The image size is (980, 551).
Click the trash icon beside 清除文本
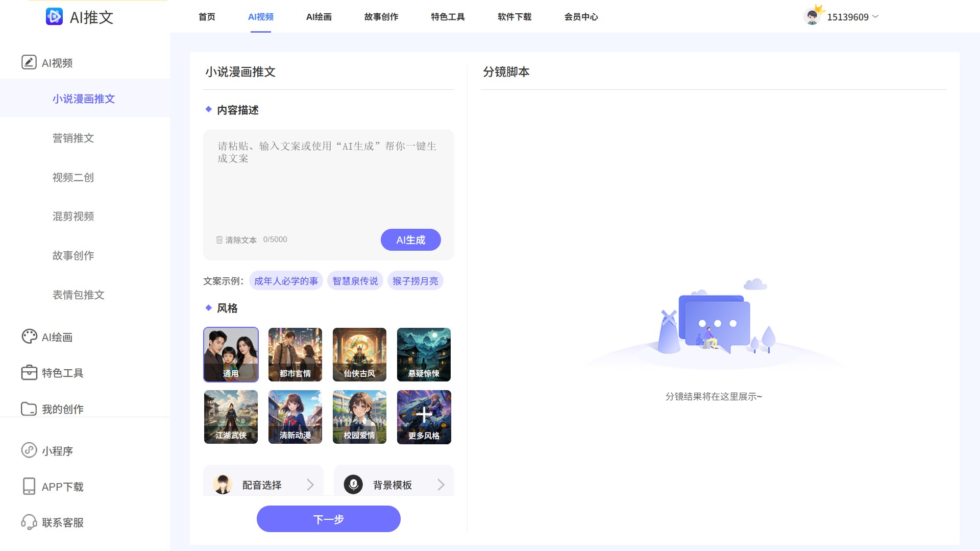point(219,239)
